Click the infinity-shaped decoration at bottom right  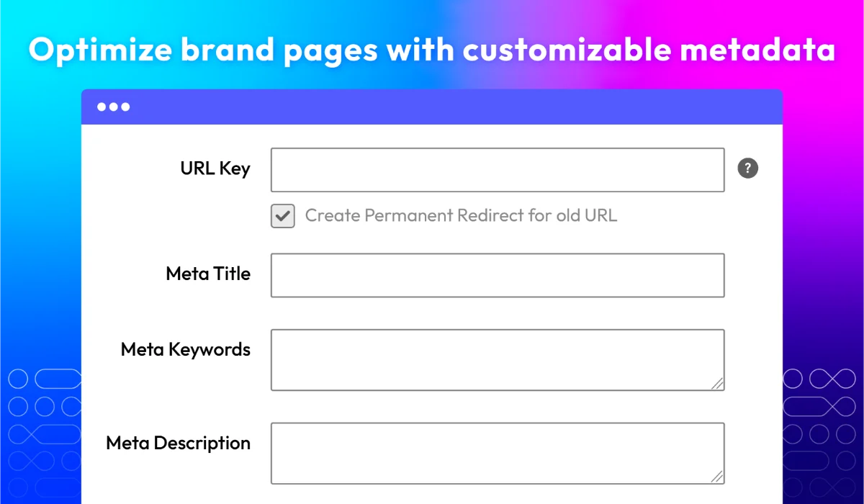(823, 378)
